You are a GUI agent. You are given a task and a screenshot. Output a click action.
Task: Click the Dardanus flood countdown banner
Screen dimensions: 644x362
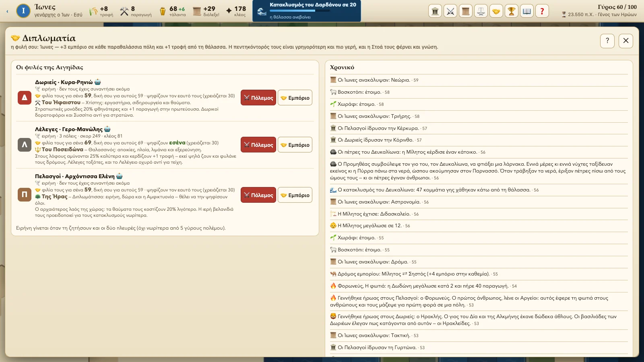tap(307, 11)
